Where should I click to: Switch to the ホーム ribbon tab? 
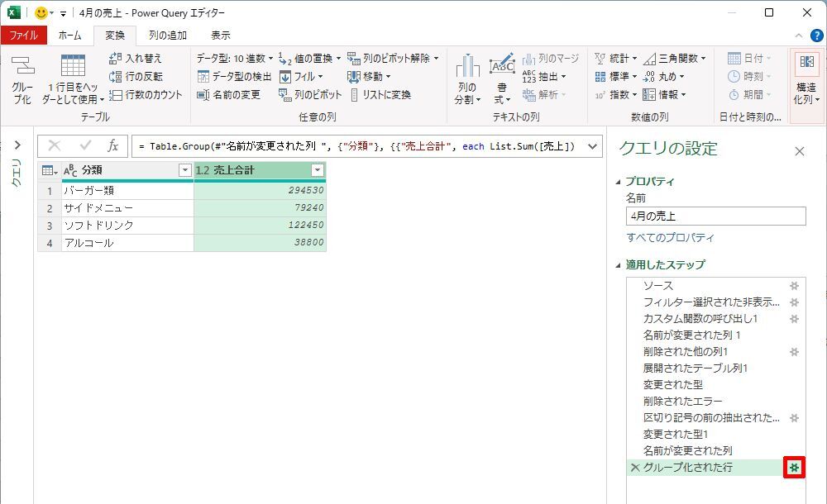coord(69,36)
